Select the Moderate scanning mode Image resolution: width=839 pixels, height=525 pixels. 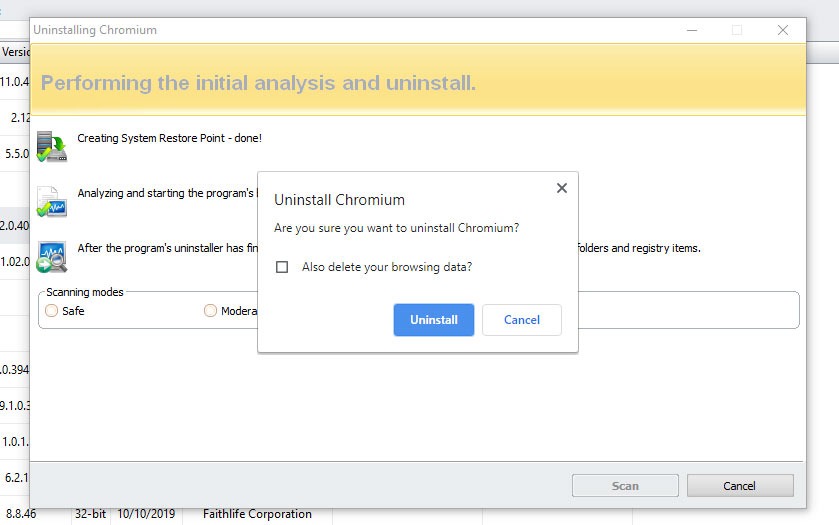[x=210, y=310]
